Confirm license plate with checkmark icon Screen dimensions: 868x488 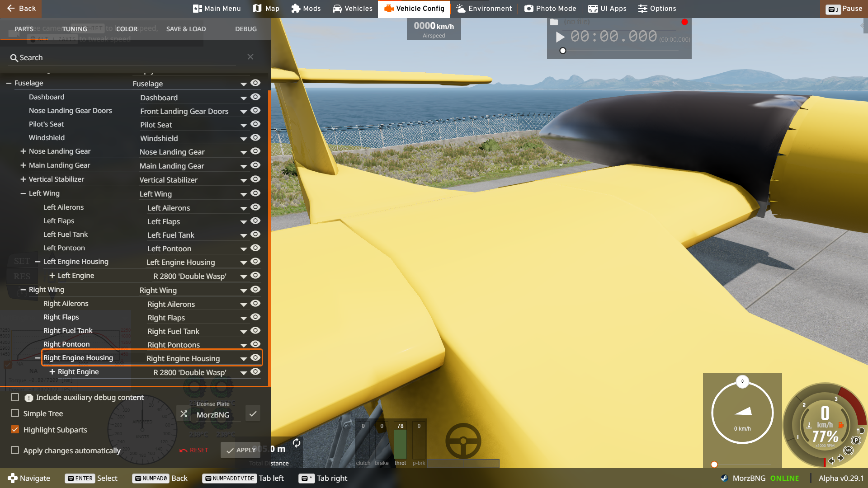[253, 413]
